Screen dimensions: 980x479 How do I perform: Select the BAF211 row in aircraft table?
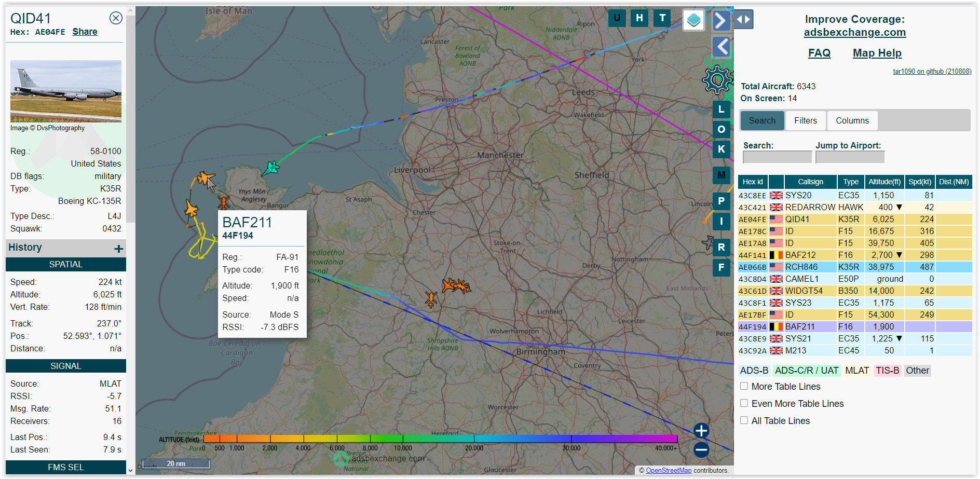[x=855, y=326]
